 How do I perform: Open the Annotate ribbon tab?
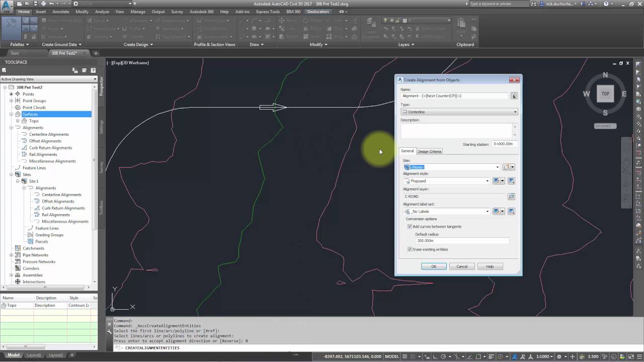pyautogui.click(x=61, y=12)
